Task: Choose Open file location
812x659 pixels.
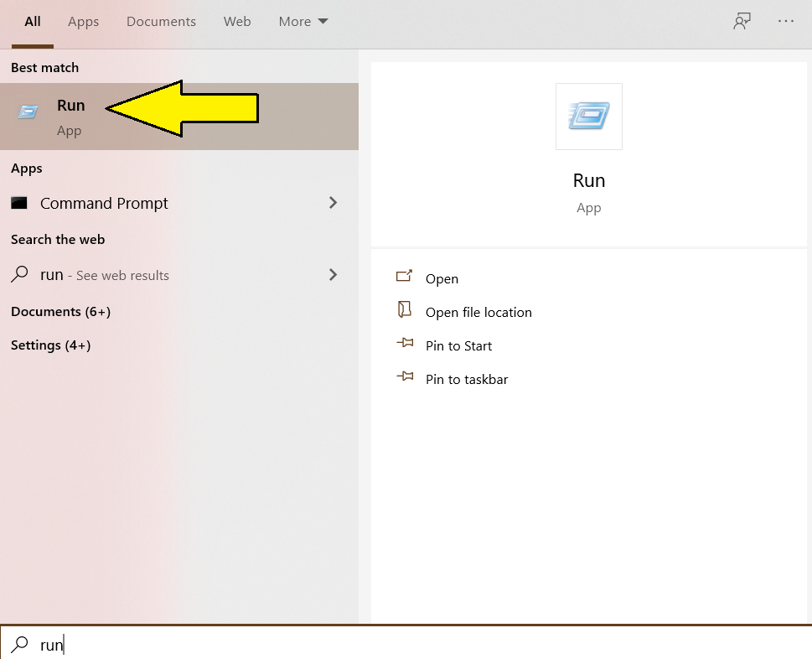Action: [478, 313]
